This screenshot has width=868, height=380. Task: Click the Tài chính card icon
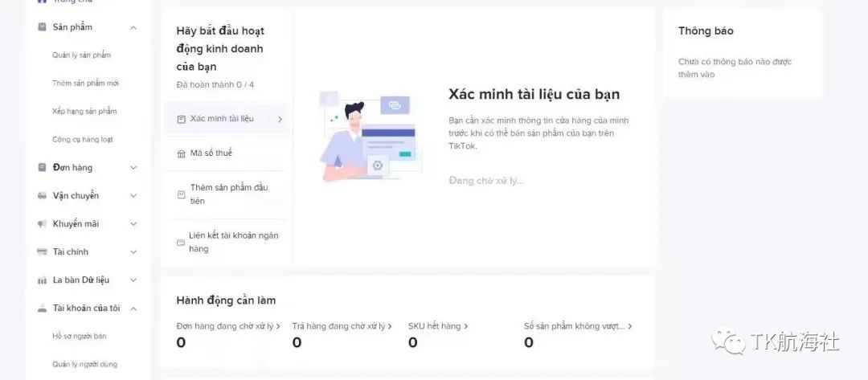42,251
